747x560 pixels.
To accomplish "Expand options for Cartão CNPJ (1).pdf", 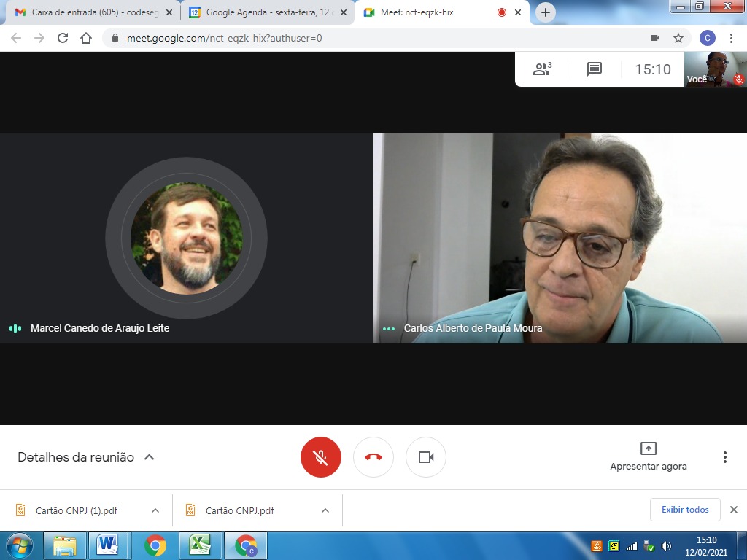I will [x=155, y=510].
